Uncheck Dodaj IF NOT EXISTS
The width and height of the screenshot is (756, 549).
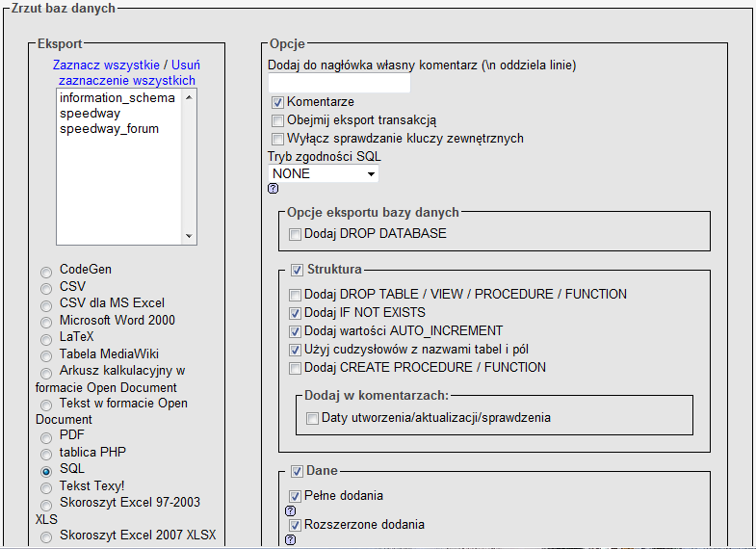(x=295, y=313)
